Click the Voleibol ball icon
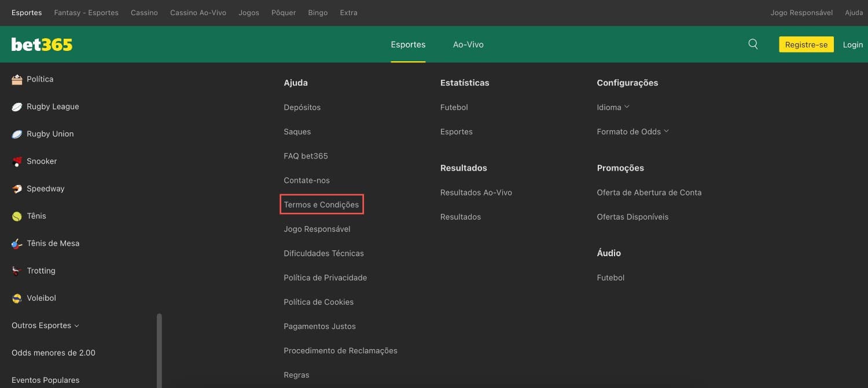This screenshot has height=388, width=868. tap(17, 298)
